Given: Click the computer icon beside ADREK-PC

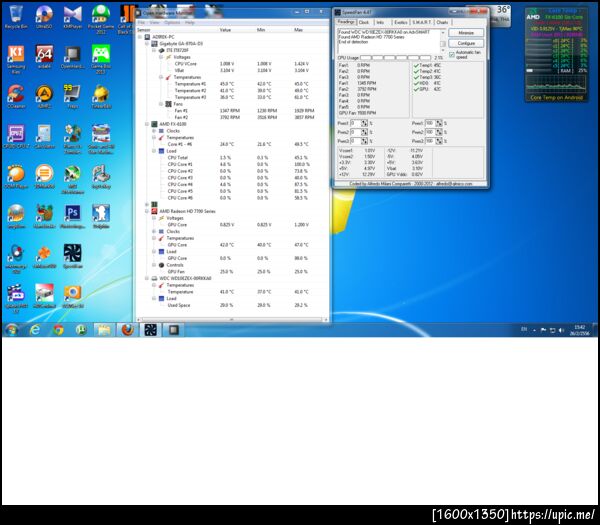Looking at the screenshot, I should [x=147, y=37].
